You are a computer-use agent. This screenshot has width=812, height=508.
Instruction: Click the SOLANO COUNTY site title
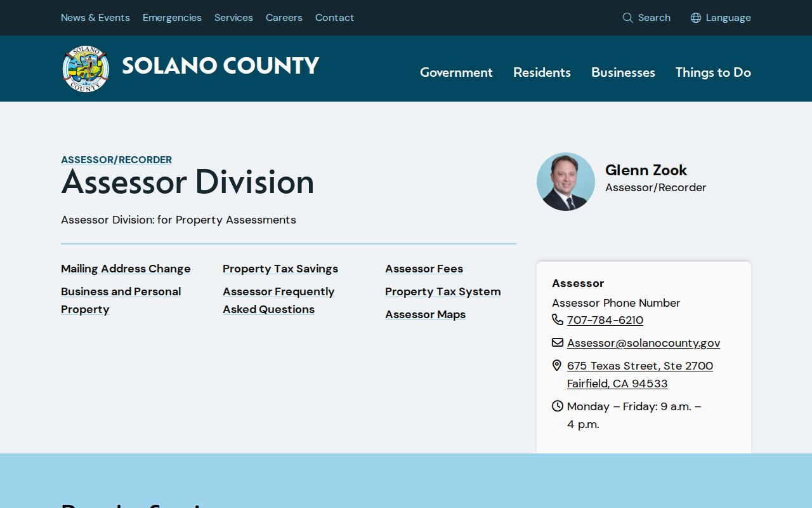[220, 66]
